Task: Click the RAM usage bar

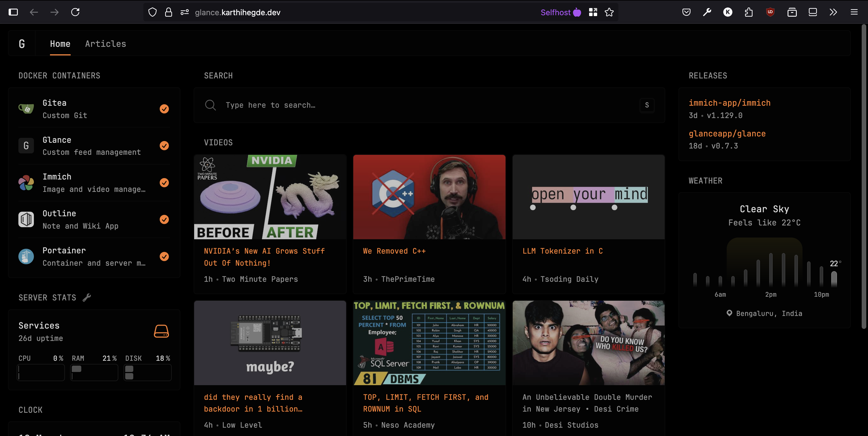Action: pyautogui.click(x=94, y=372)
